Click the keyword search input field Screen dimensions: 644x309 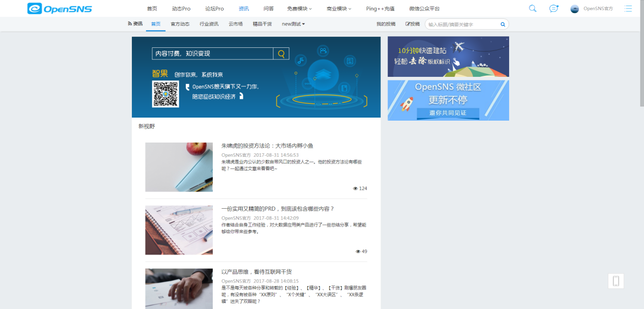[x=462, y=24]
